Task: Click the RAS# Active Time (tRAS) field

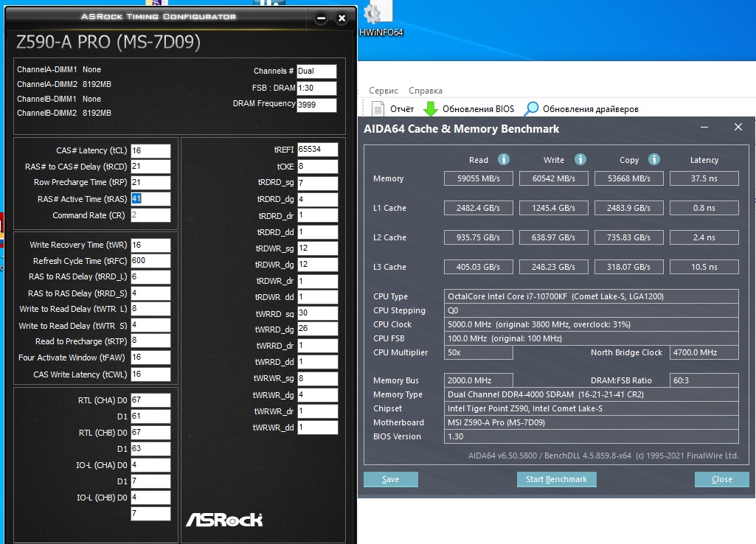Action: tap(150, 199)
